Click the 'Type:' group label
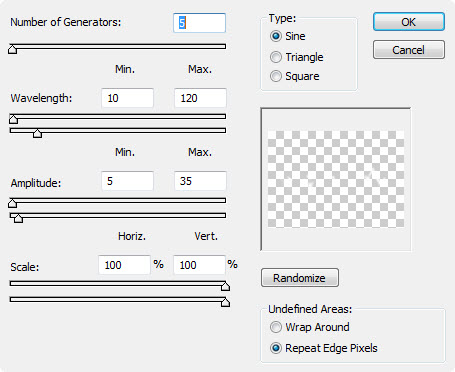The width and height of the screenshot is (455, 372). [x=282, y=18]
